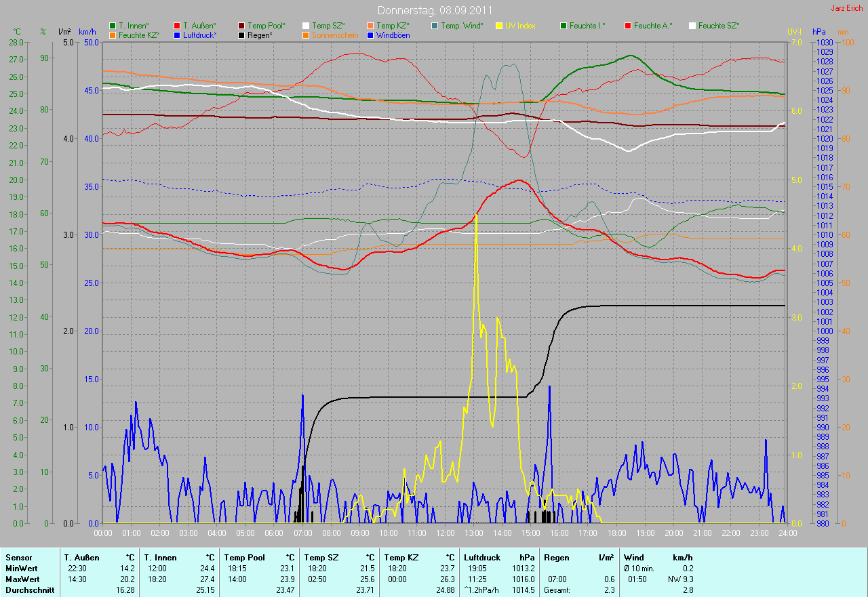Viewport: 868px width, 597px height.
Task: Click the green Feuchte I. legend swatch
Action: [x=564, y=26]
